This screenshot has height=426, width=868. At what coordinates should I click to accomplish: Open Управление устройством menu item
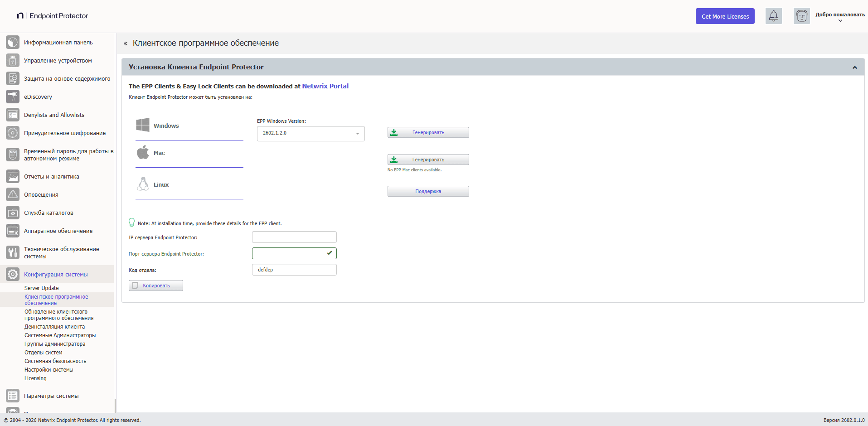click(x=58, y=60)
